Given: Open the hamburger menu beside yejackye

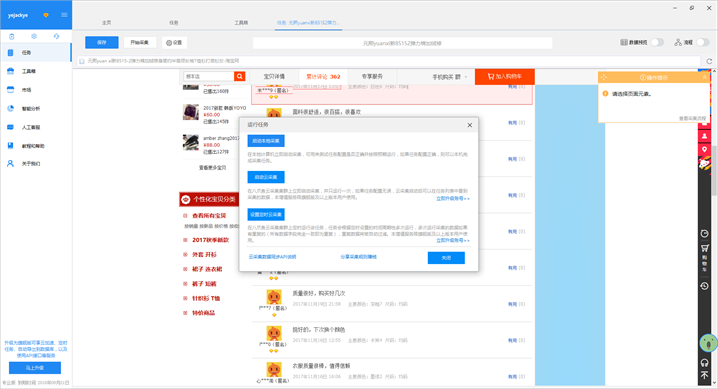Looking at the screenshot, I should click(x=64, y=15).
